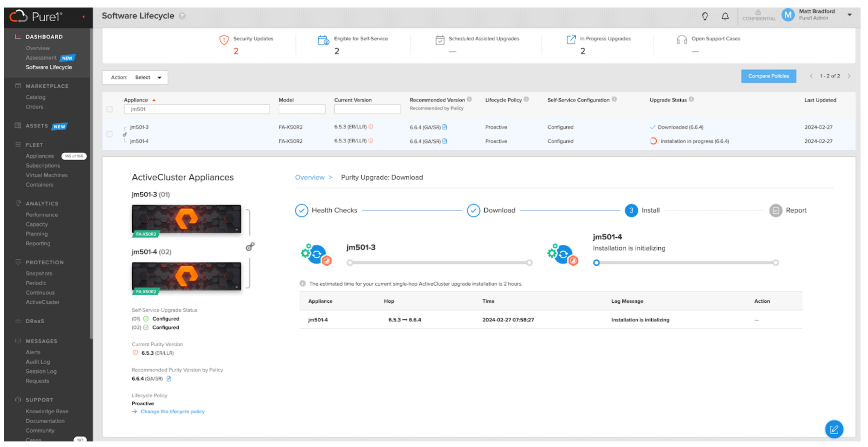The height and width of the screenshot is (447, 868).
Task: Click the Scheduled Assisted Upgrades calendar icon
Action: click(440, 40)
